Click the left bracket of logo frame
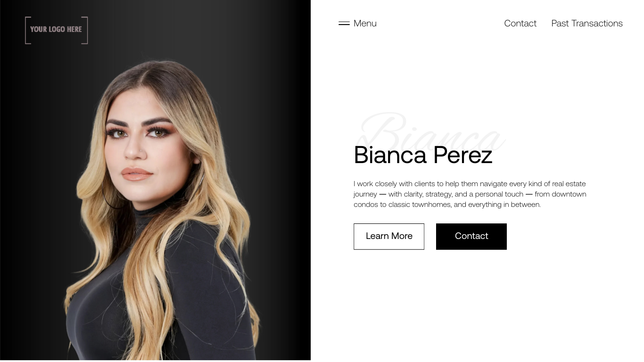The width and height of the screenshot is (644, 362). [28, 30]
